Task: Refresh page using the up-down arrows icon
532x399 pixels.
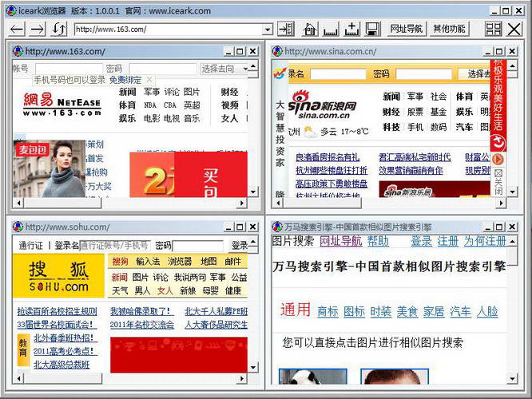Action: [x=58, y=30]
